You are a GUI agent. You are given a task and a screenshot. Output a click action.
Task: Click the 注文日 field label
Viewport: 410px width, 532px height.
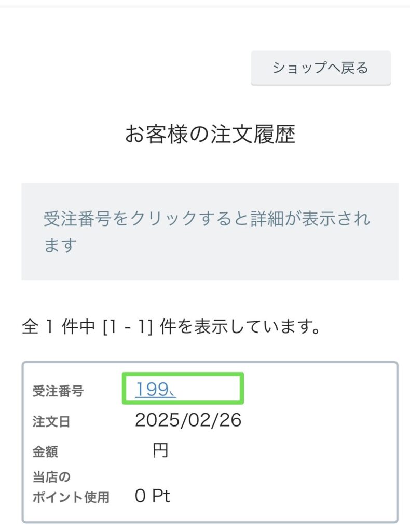coord(51,421)
